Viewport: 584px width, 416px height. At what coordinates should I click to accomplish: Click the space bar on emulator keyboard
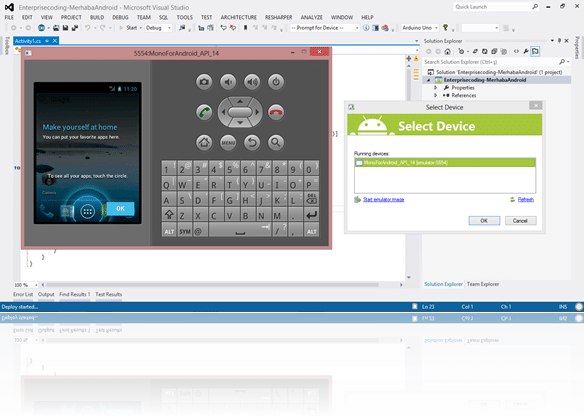[x=240, y=231]
